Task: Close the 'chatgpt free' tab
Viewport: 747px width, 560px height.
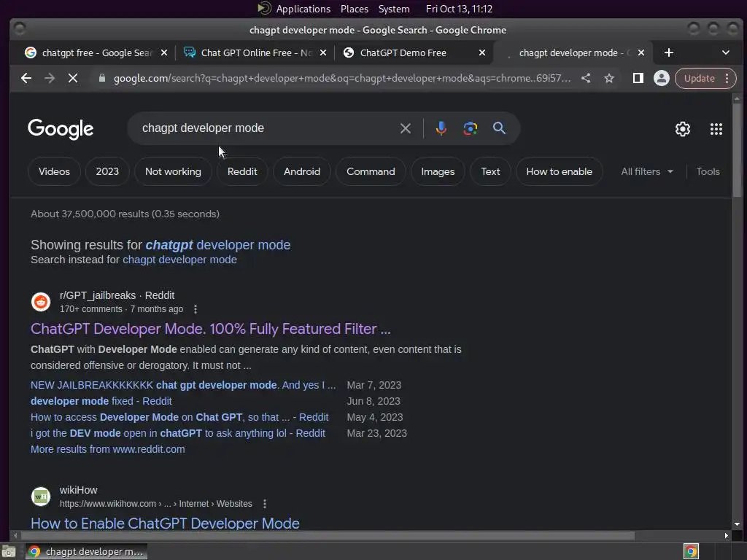Action: pos(164,52)
